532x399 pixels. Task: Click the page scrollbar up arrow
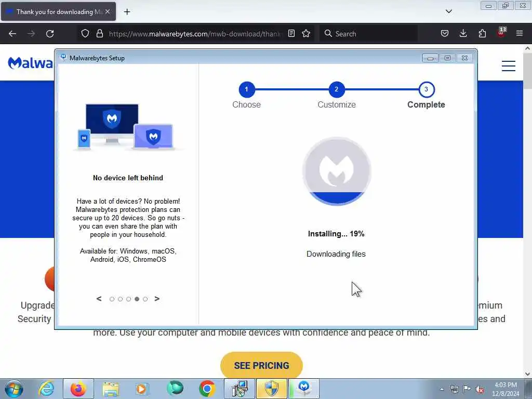tap(528, 48)
